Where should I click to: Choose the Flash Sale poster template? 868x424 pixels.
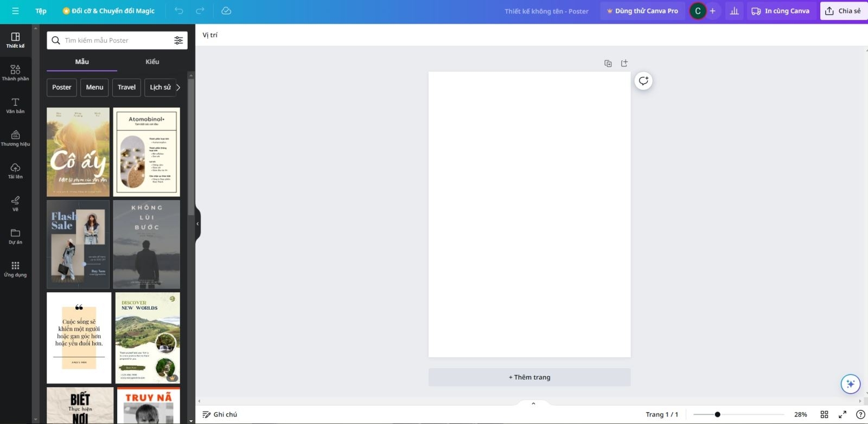point(78,244)
